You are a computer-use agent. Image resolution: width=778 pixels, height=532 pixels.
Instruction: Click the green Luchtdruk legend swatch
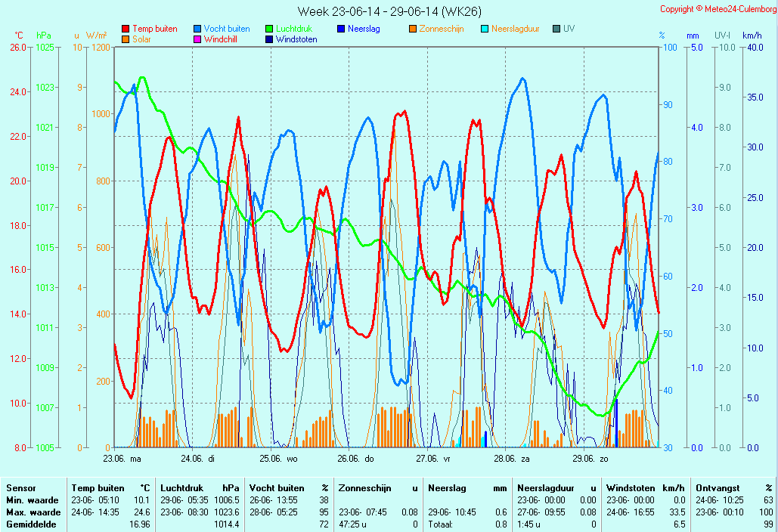268,29
